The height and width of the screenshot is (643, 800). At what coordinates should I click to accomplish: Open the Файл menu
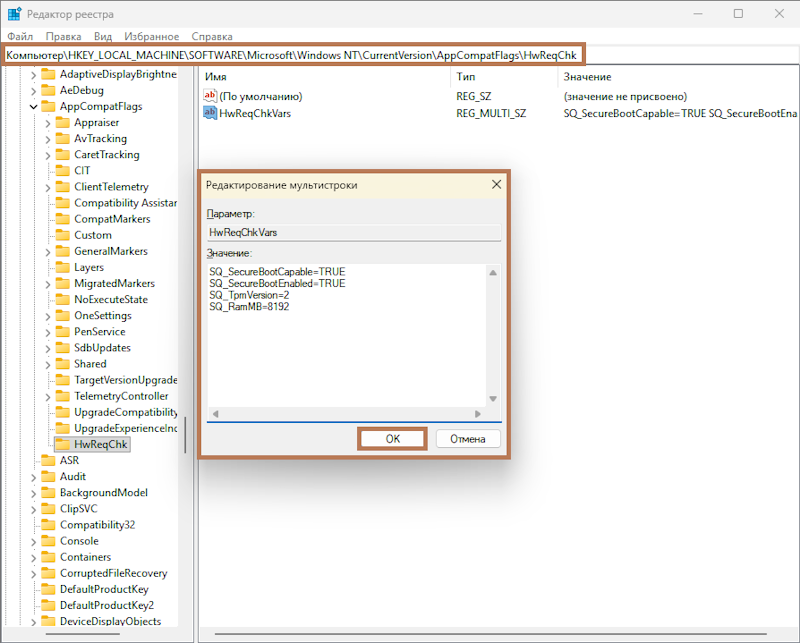(x=20, y=36)
